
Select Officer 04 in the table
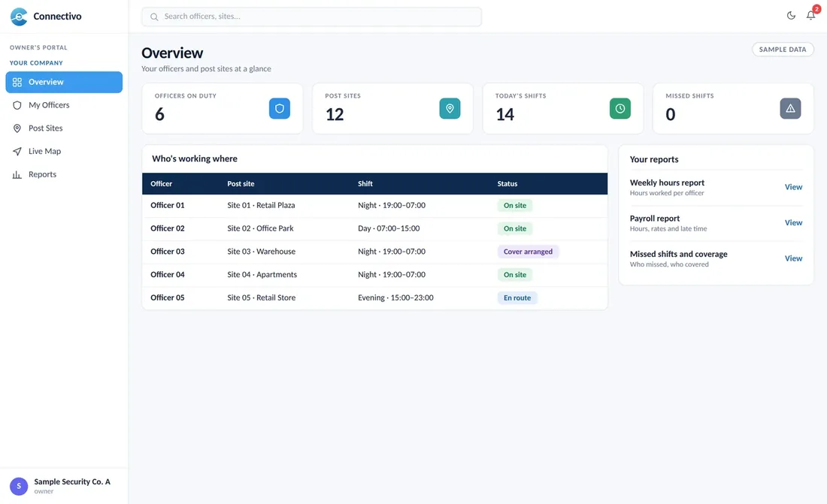[x=168, y=275]
